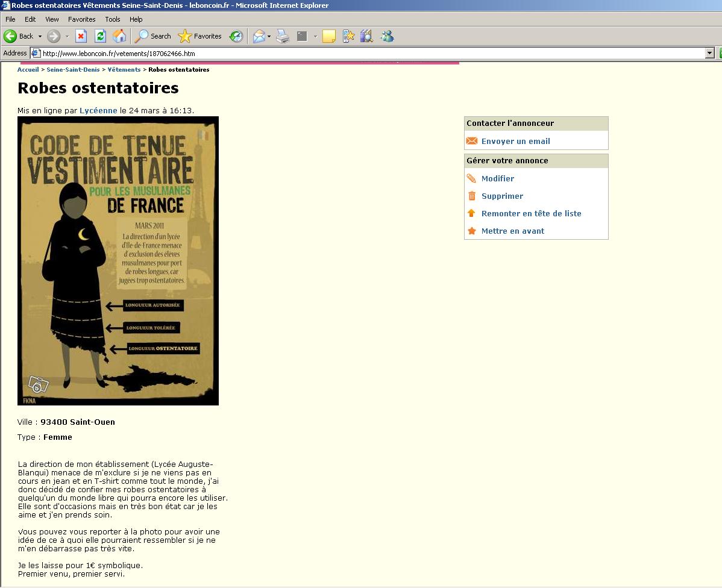Click the Modifier link
The image size is (722, 588).
click(498, 179)
